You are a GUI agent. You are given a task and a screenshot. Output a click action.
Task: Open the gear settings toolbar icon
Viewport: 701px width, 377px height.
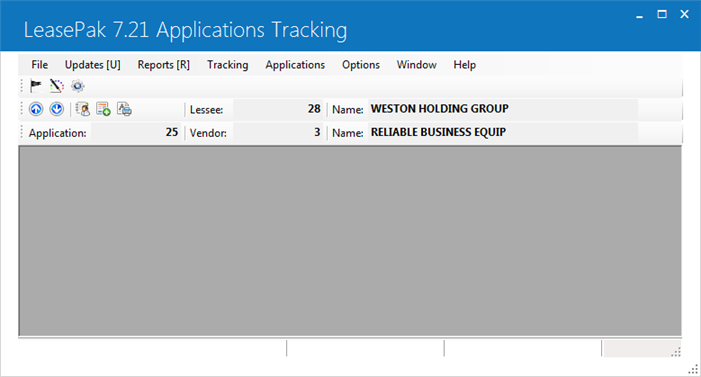(x=78, y=85)
